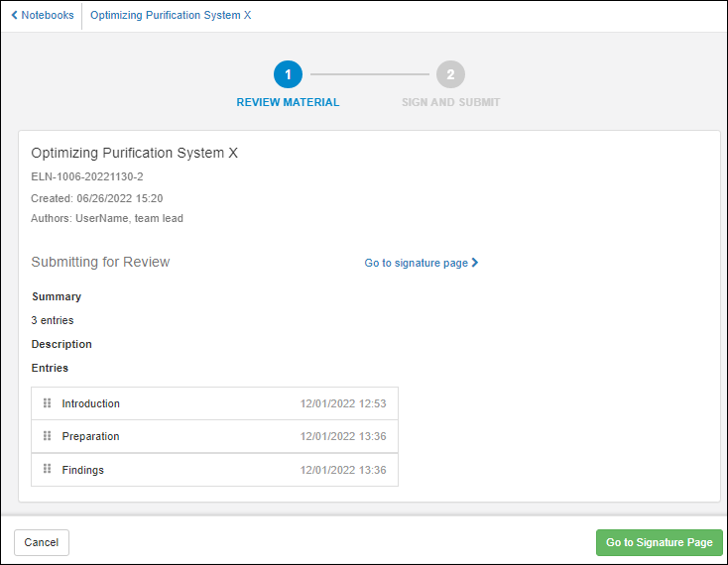
Task: Click the back chevron next to Notebooks
Action: [14, 16]
